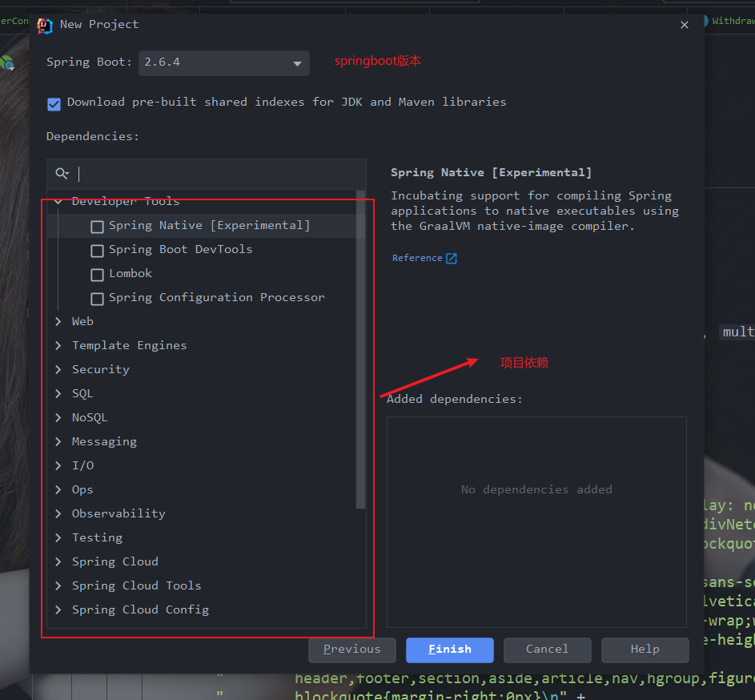Expand the Testing category
755x700 pixels.
(58, 537)
